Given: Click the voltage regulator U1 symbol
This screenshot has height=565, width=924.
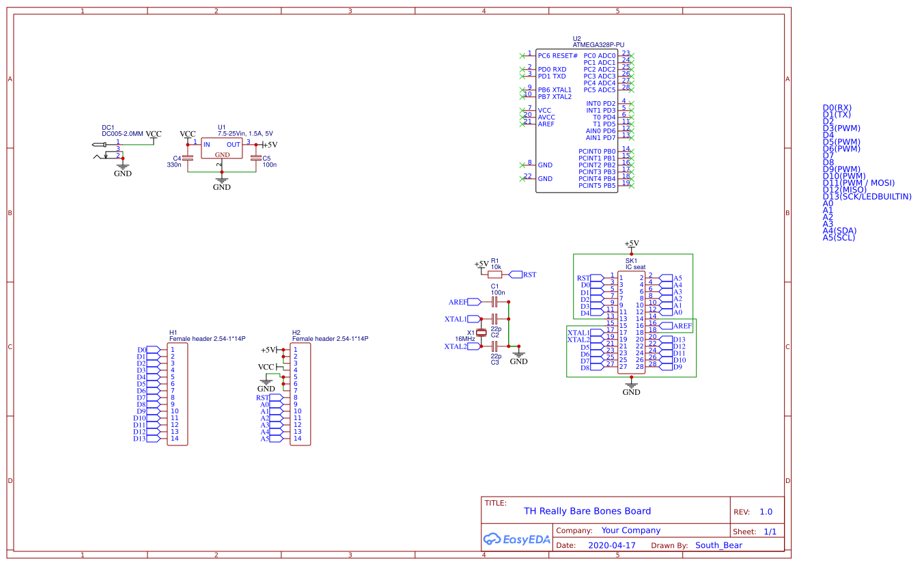Looking at the screenshot, I should tap(221, 147).
